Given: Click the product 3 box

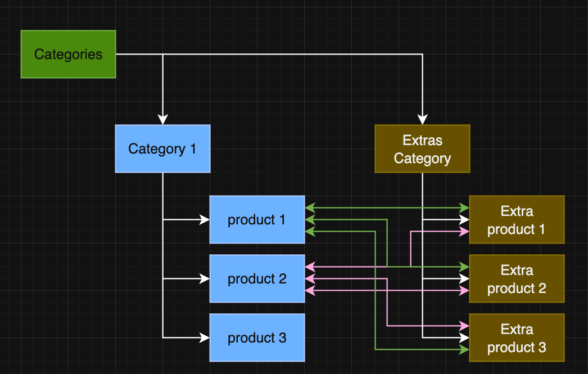Looking at the screenshot, I should (257, 337).
